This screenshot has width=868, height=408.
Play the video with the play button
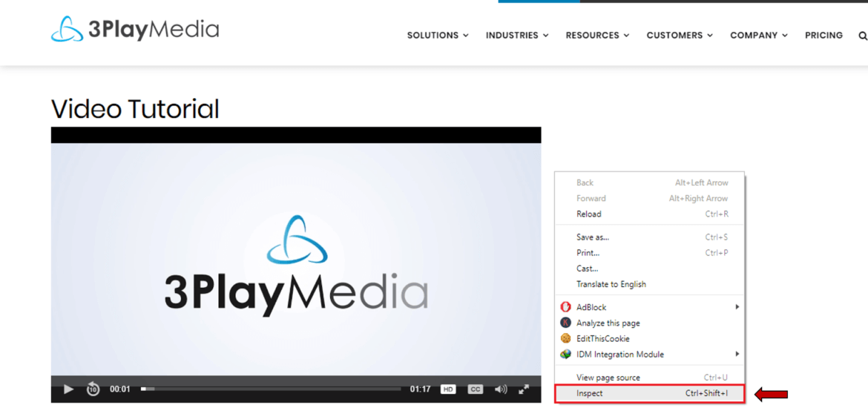69,389
